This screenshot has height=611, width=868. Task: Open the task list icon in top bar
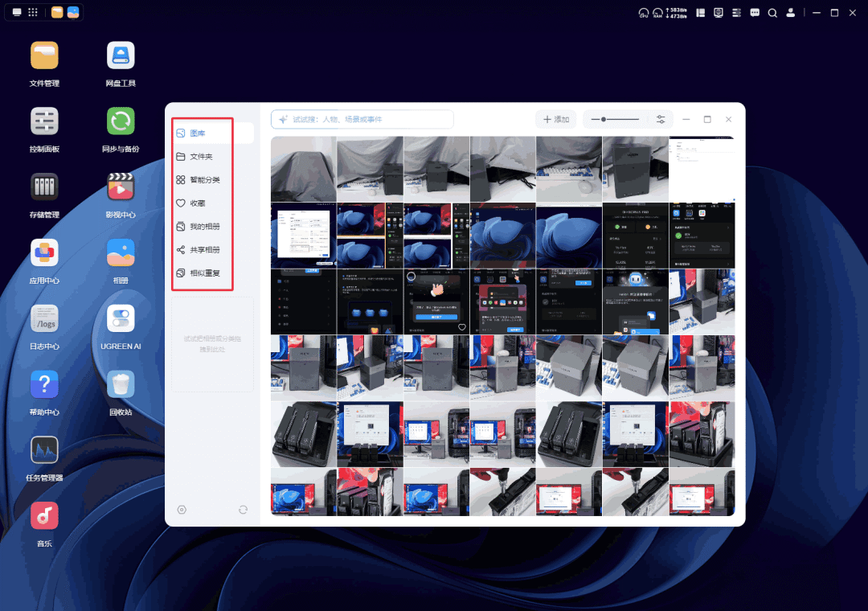pyautogui.click(x=736, y=13)
